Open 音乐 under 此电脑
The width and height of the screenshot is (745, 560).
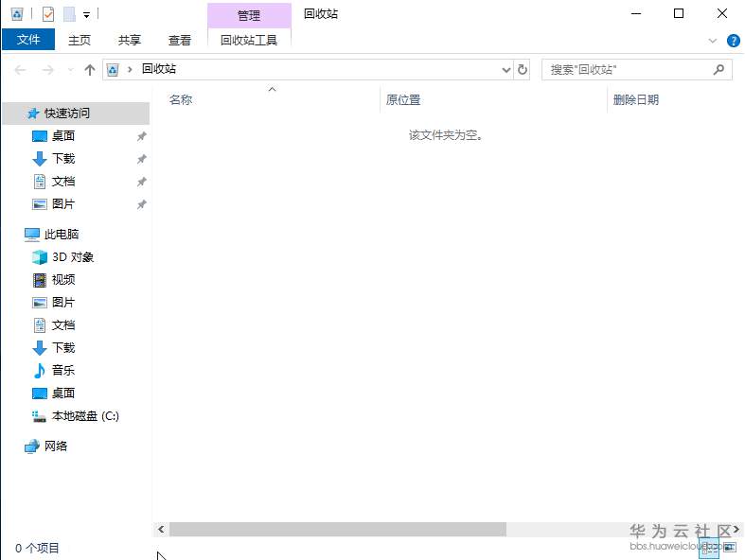coord(63,371)
